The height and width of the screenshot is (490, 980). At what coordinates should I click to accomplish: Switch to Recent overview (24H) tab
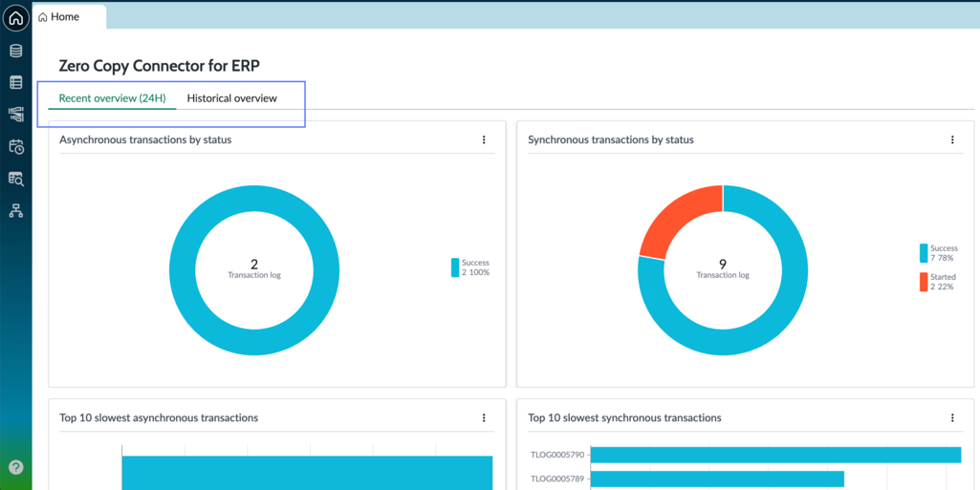point(113,98)
